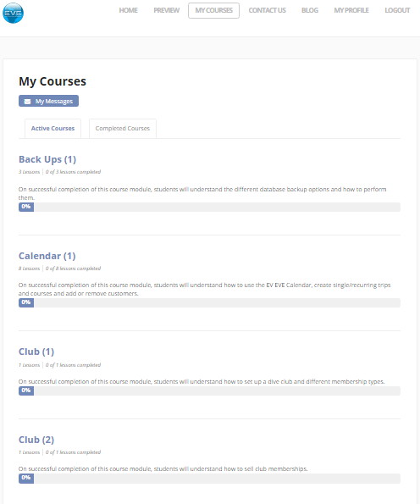Open the envelope icon in My Messages
This screenshot has width=420, height=504.
tap(28, 102)
